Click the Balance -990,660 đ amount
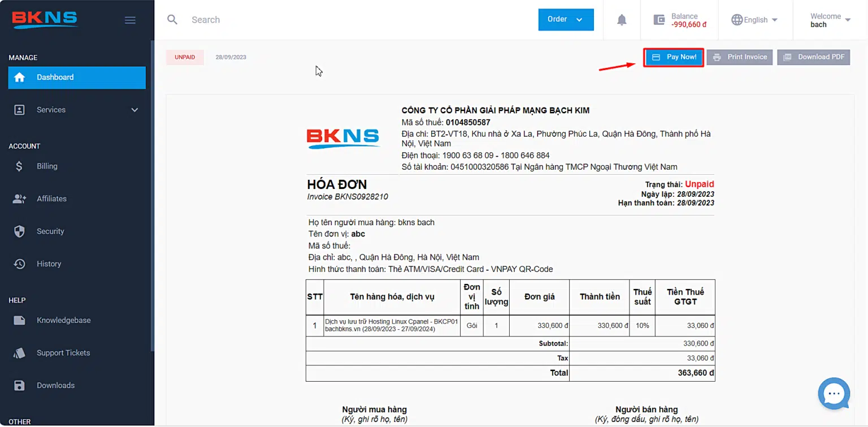 [689, 24]
